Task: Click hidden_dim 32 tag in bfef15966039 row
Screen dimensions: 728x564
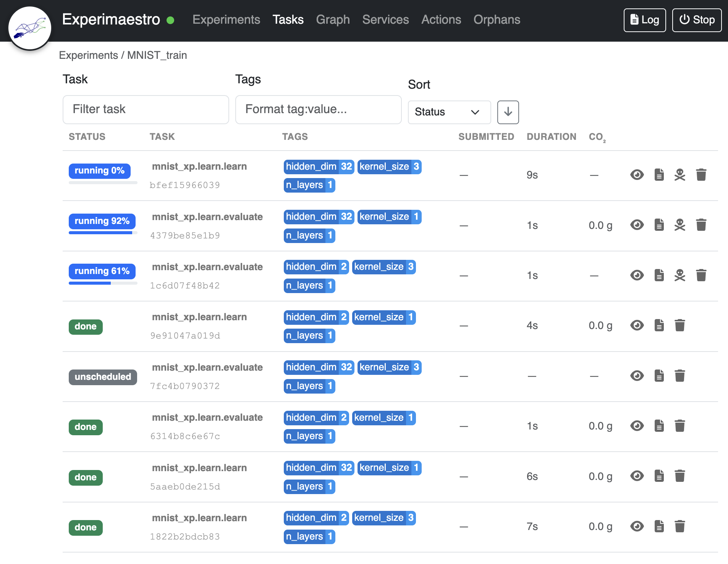Action: click(x=319, y=167)
